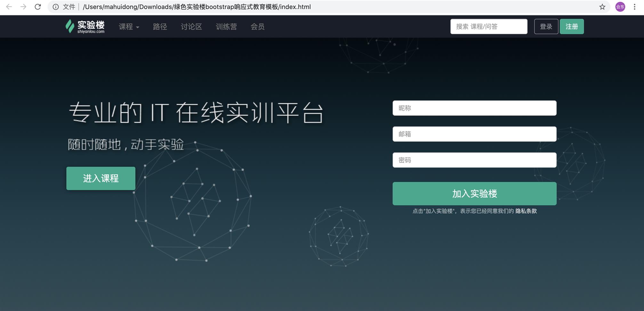Open the 会员 navigation link

(257, 27)
